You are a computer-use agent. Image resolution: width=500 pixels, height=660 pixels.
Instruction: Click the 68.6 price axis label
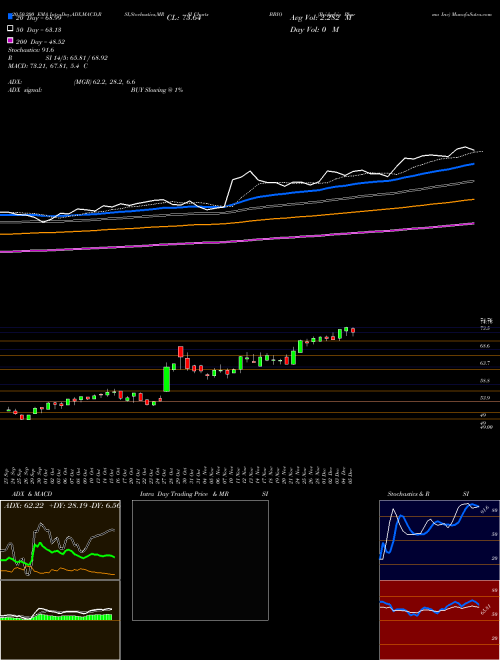484,346
